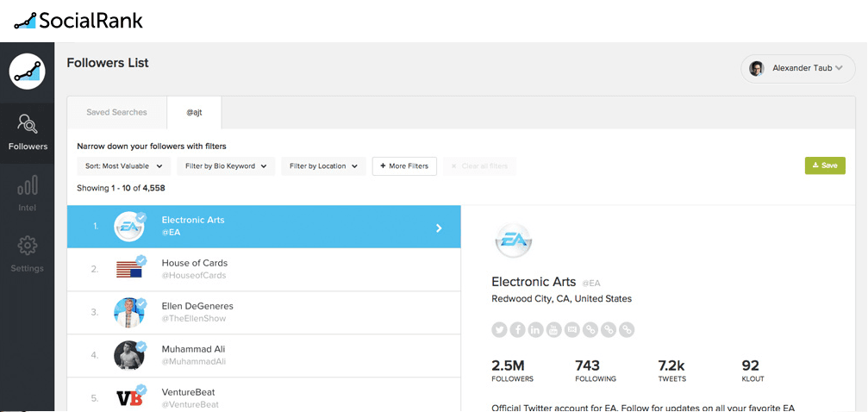Click the 92 Klout score
868x412 pixels.
coord(752,371)
